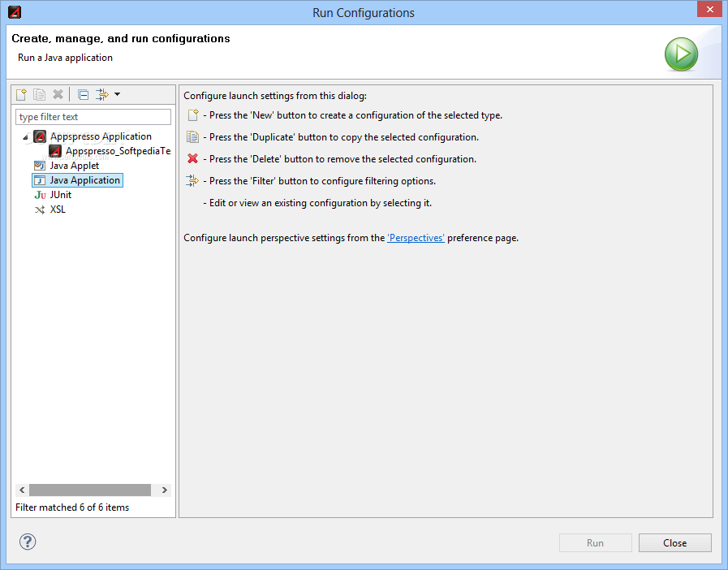This screenshot has height=570, width=728.
Task: Click the Duplicate icon in instructions panel
Action: [x=192, y=137]
